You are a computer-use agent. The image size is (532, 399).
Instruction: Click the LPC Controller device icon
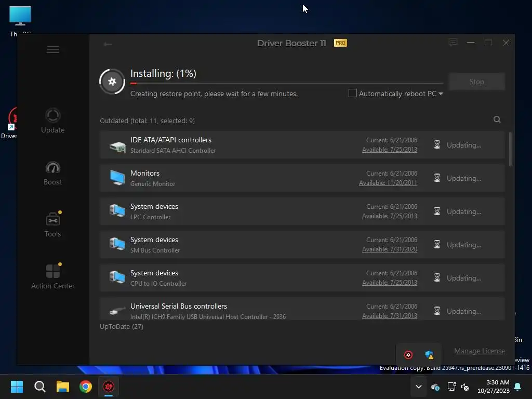click(x=117, y=210)
